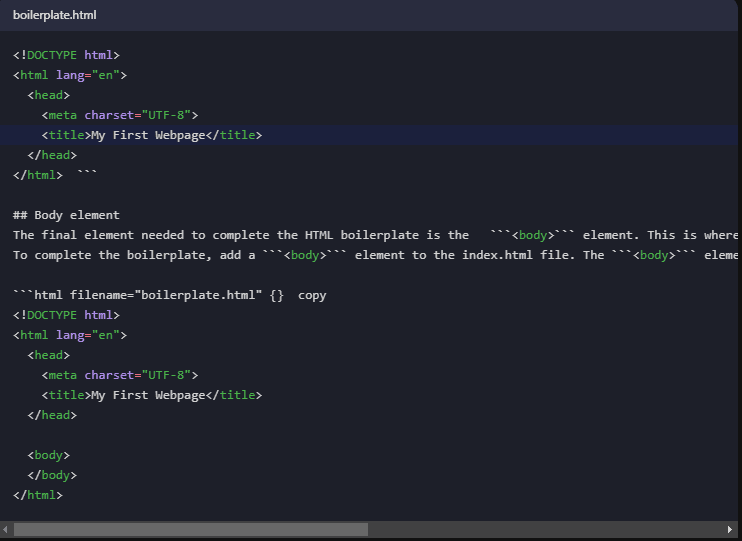
Task: Click the boilerplate.html filename header
Action: pyautogui.click(x=54, y=15)
